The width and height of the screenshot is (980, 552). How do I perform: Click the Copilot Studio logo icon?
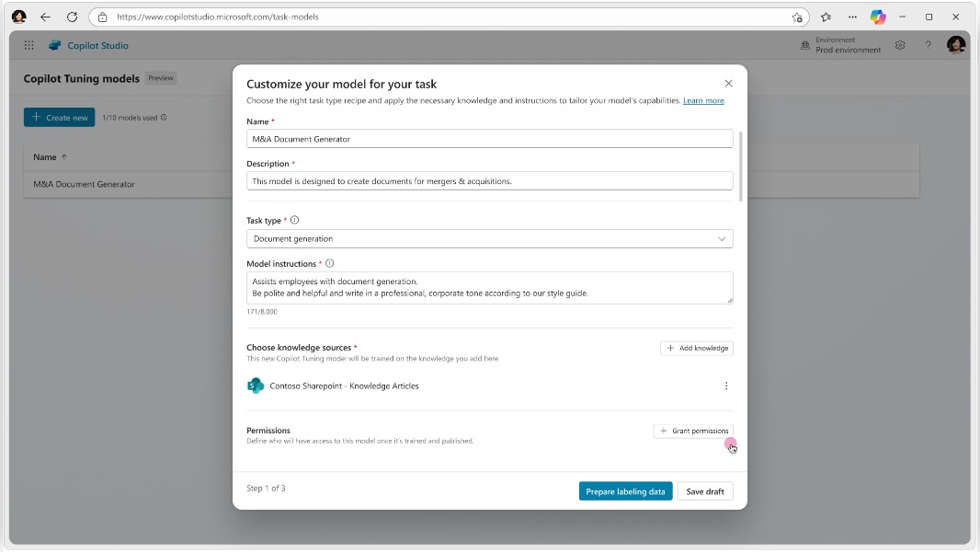tap(55, 45)
